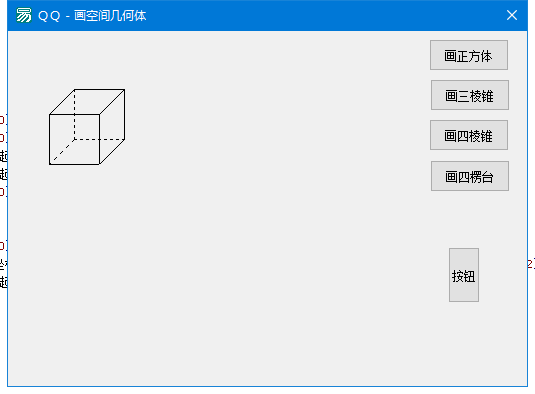Click the front square face of the cube
The image size is (535, 394).
coord(61,152)
